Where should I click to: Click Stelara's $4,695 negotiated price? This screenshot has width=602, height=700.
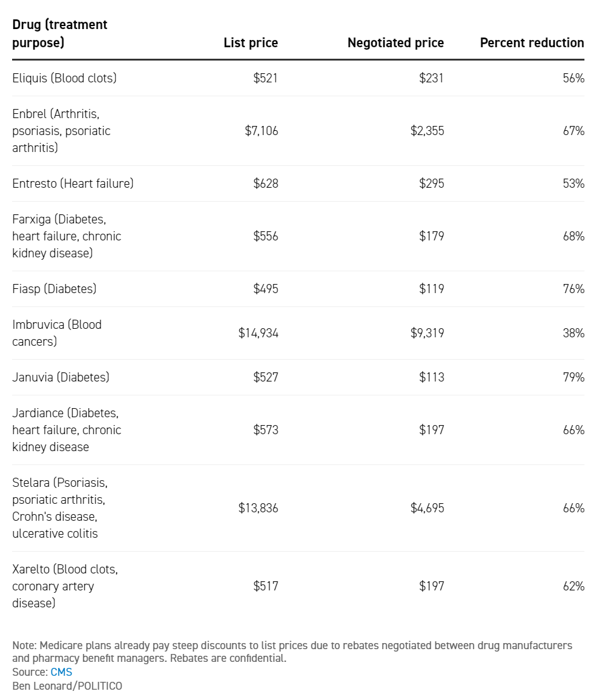tap(427, 508)
